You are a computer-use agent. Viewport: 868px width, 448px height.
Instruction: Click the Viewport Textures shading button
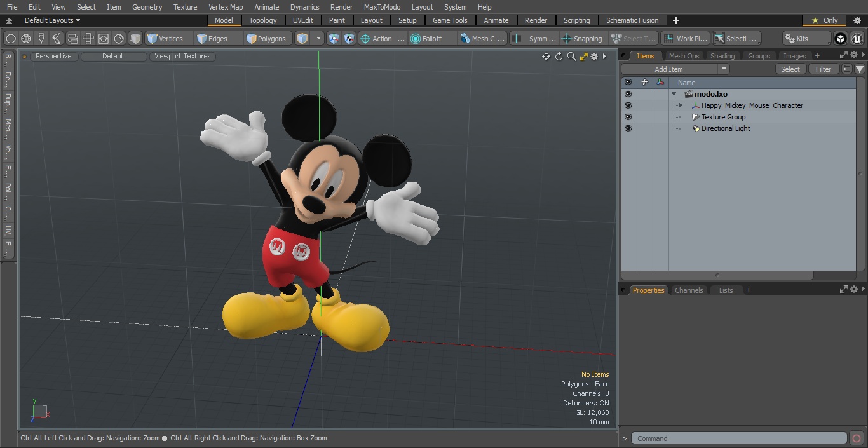click(x=182, y=57)
